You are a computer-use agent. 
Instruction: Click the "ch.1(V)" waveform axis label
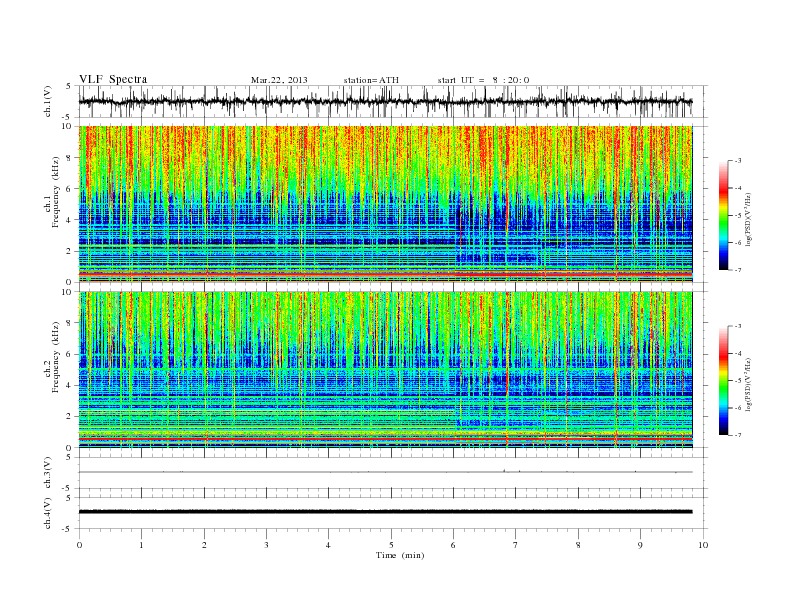pyautogui.click(x=47, y=101)
